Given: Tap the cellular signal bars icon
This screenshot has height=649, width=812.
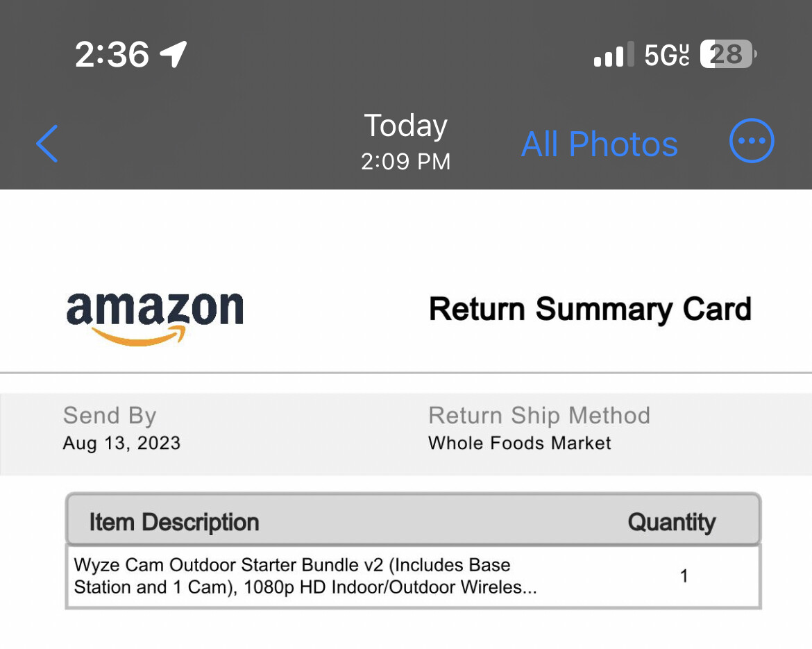Looking at the screenshot, I should tap(614, 55).
